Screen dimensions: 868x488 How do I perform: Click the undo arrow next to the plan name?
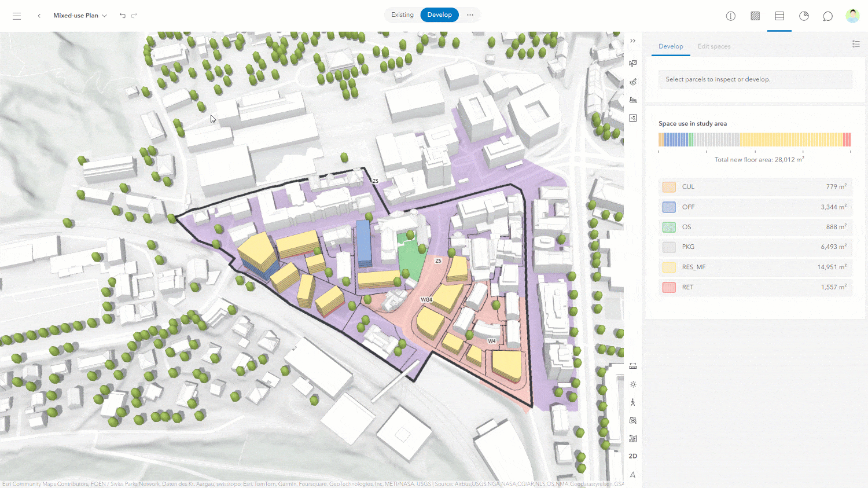pyautogui.click(x=122, y=16)
